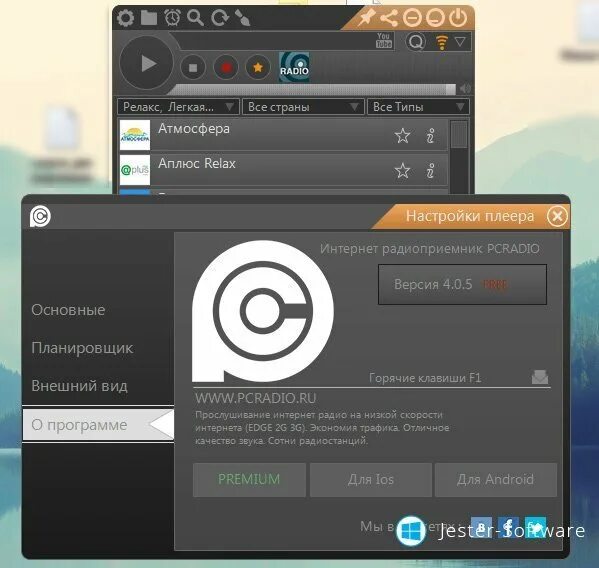This screenshot has height=568, width=599.
Task: Adjust the volume slider bar in player
Action: tap(311, 89)
